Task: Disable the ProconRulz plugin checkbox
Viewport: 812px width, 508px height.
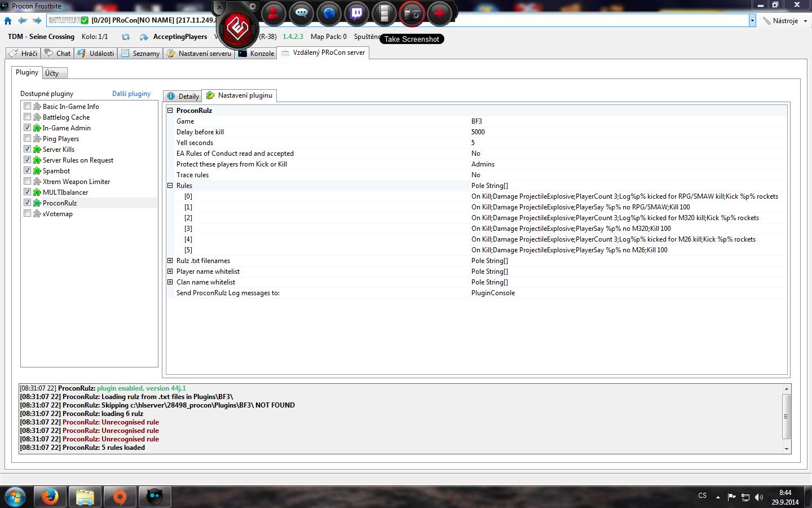Action: pos(27,203)
